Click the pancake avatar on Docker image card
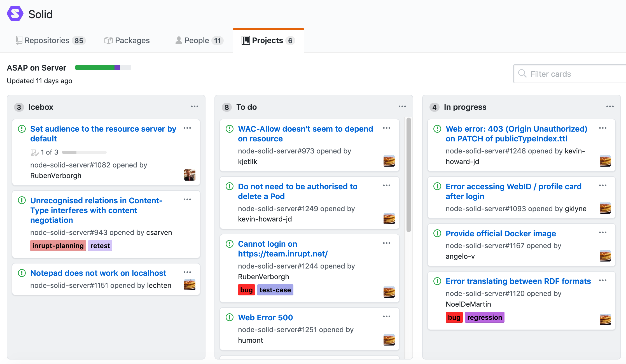 coord(605,256)
